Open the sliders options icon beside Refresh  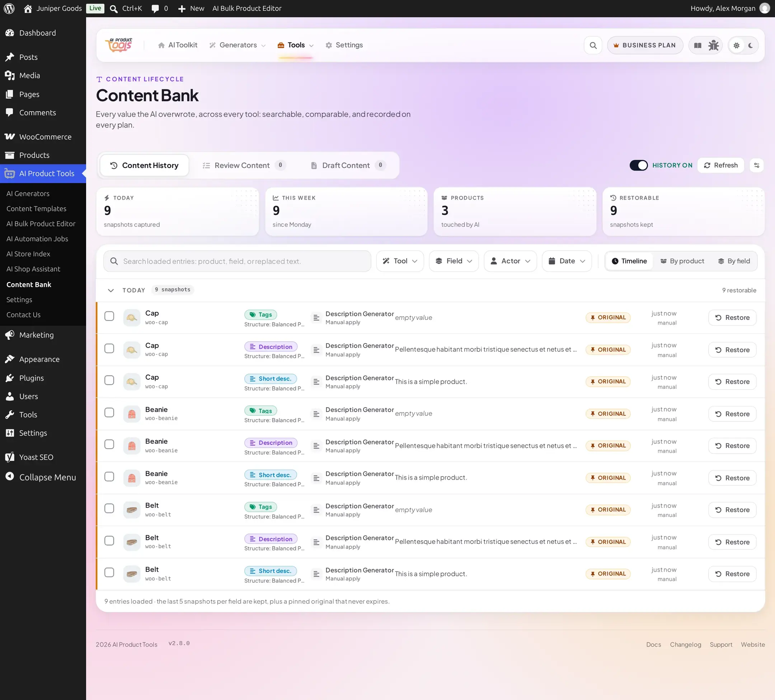(757, 165)
